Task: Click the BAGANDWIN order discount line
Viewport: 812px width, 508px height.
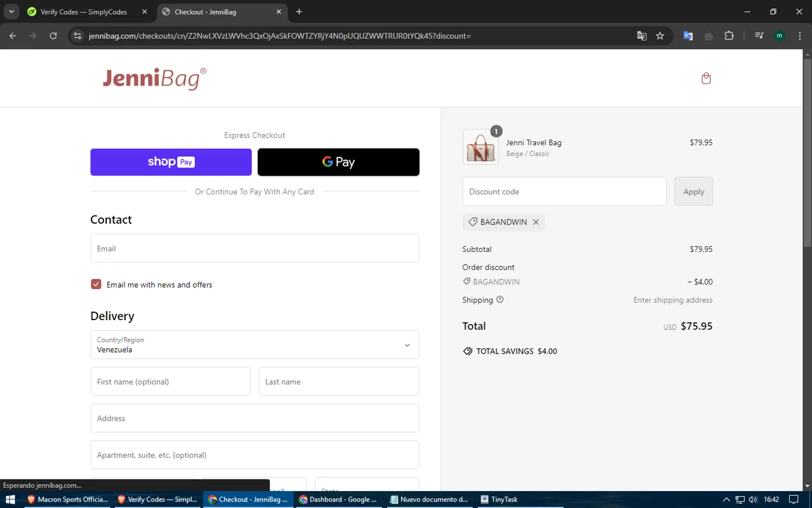Action: tap(587, 282)
